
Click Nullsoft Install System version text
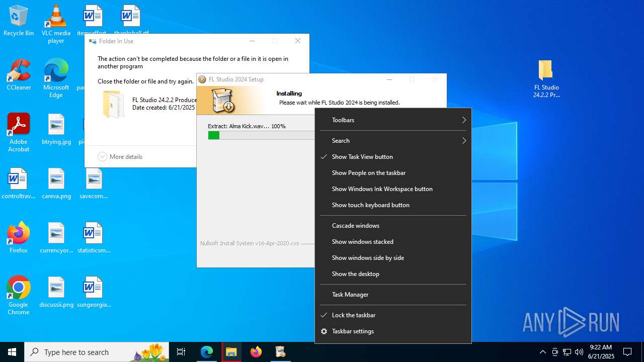[x=250, y=243]
